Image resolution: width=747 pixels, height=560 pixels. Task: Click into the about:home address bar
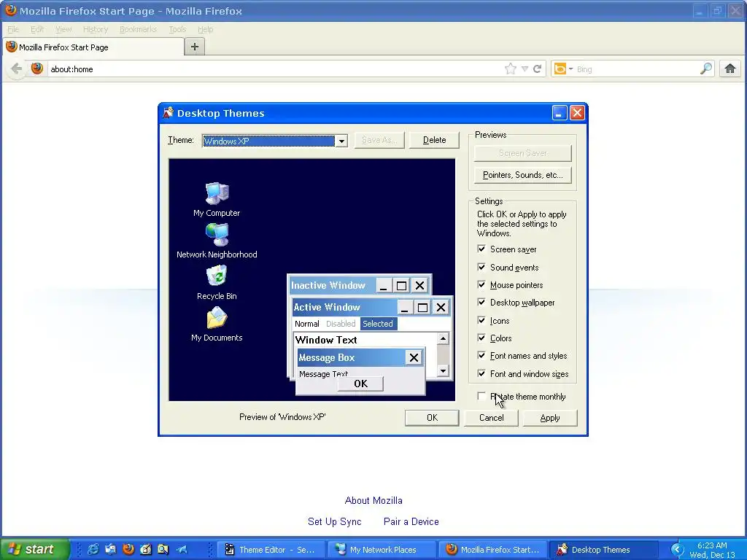tap(276, 69)
